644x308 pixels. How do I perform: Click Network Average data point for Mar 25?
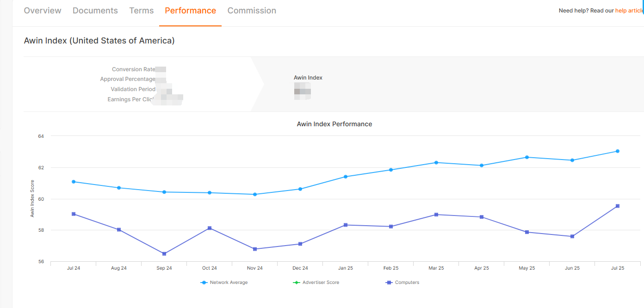(x=436, y=163)
